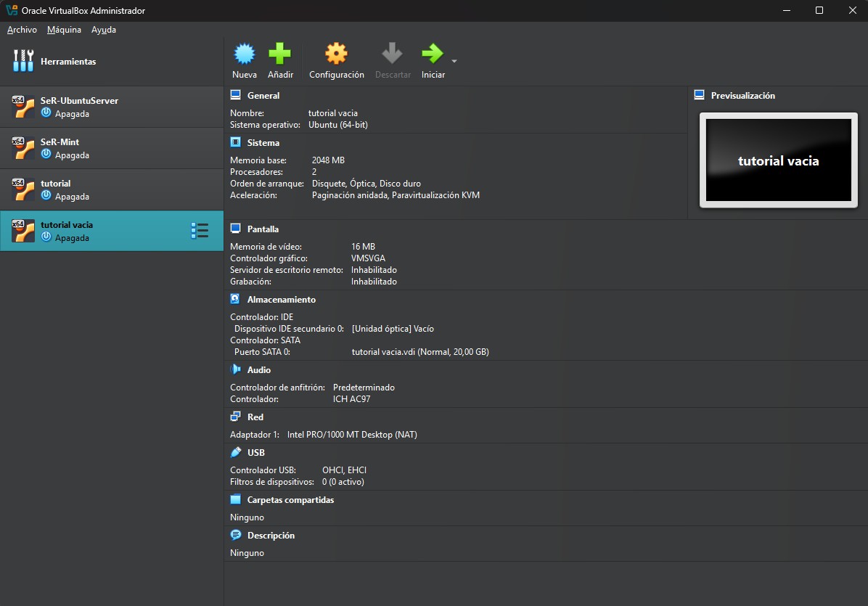Screen dimensions: 868x606
Task: Click the 'VMSVGA' graphics controller value
Action: (x=368, y=258)
